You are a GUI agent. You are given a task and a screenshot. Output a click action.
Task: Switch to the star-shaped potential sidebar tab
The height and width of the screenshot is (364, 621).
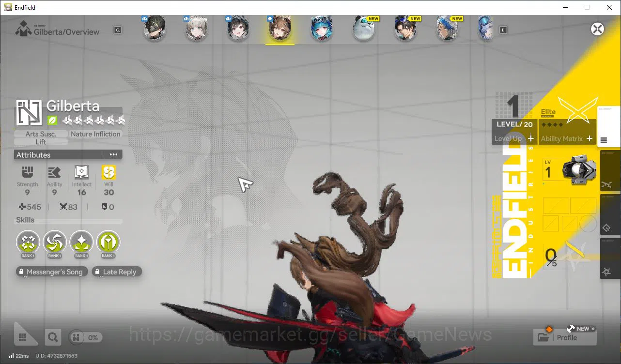point(609,258)
